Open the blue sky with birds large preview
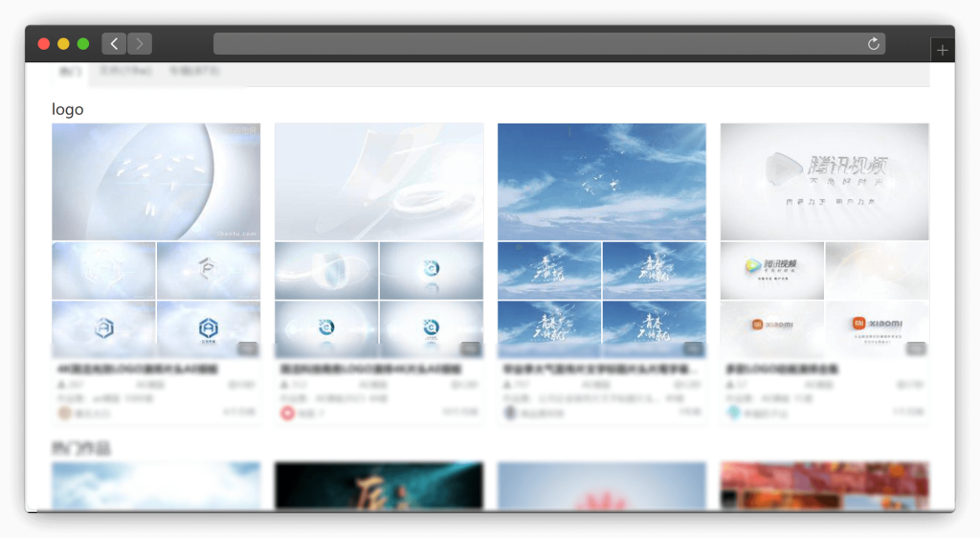Image resolution: width=980 pixels, height=538 pixels. point(601,181)
